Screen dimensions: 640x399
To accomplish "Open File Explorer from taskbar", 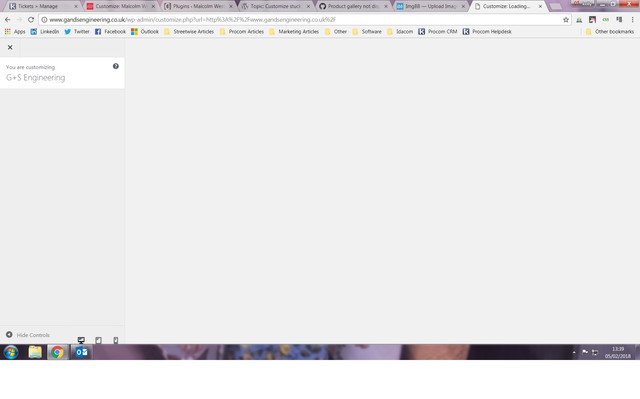I will [35, 352].
